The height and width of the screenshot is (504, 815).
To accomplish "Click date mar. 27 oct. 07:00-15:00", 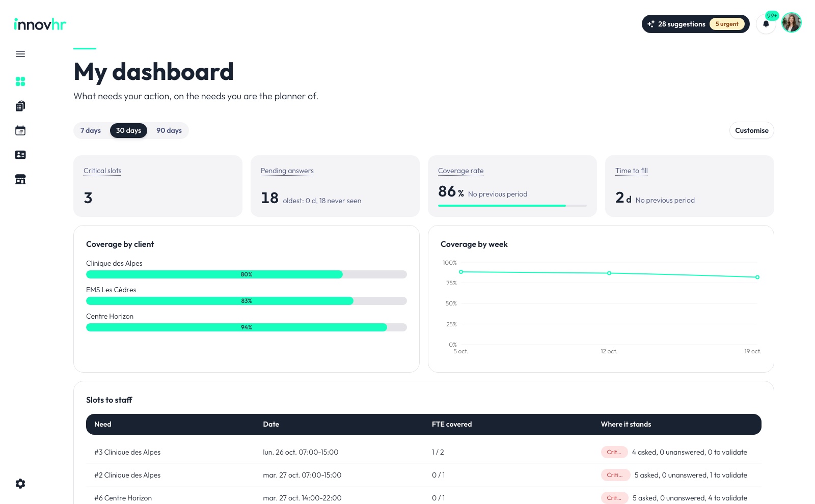I will tap(302, 475).
